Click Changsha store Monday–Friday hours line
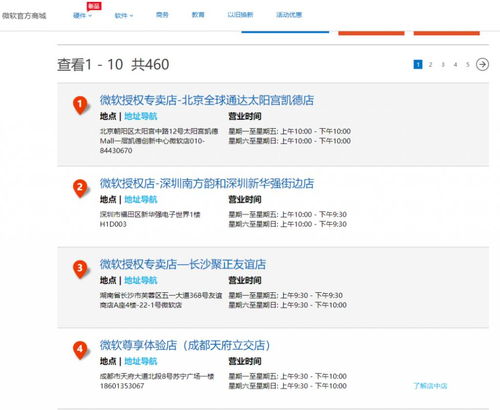The width and height of the screenshot is (500, 410). click(x=285, y=295)
